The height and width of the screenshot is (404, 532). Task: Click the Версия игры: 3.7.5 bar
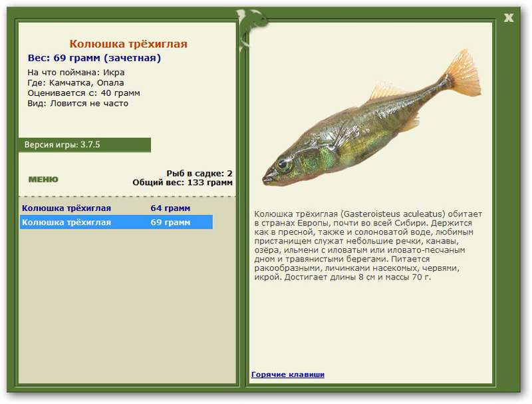pyautogui.click(x=85, y=145)
